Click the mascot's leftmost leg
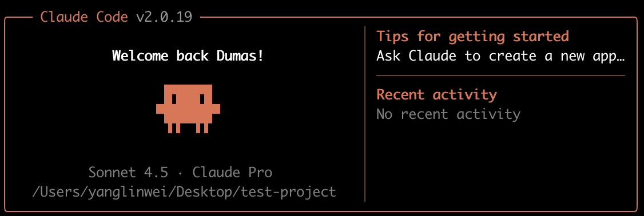 tap(170, 128)
